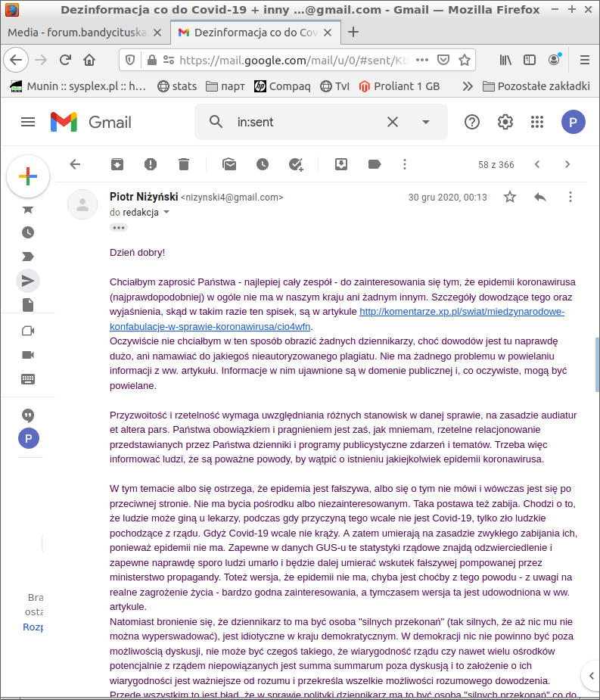Join a Meet meeting camera icon
The height and width of the screenshot is (700, 600).
(x=28, y=355)
